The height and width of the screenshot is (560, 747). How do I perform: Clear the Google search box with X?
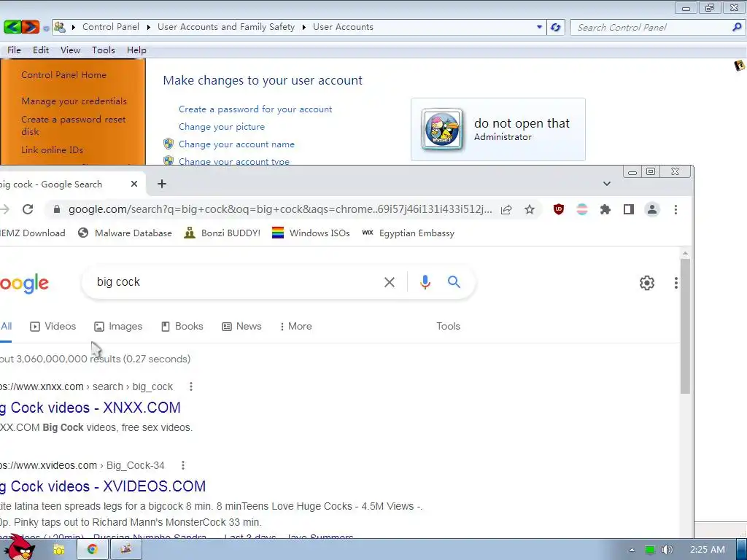click(390, 282)
